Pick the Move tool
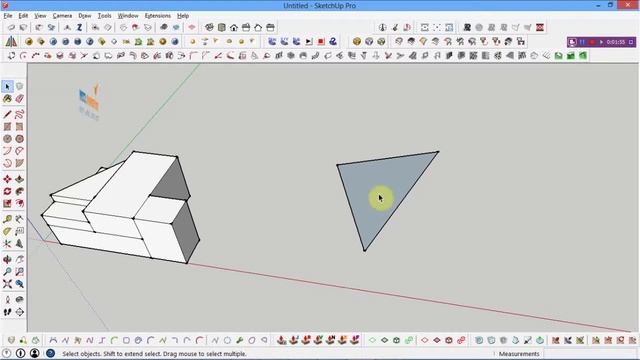Screen dimensions: 640x360 (x=7, y=179)
